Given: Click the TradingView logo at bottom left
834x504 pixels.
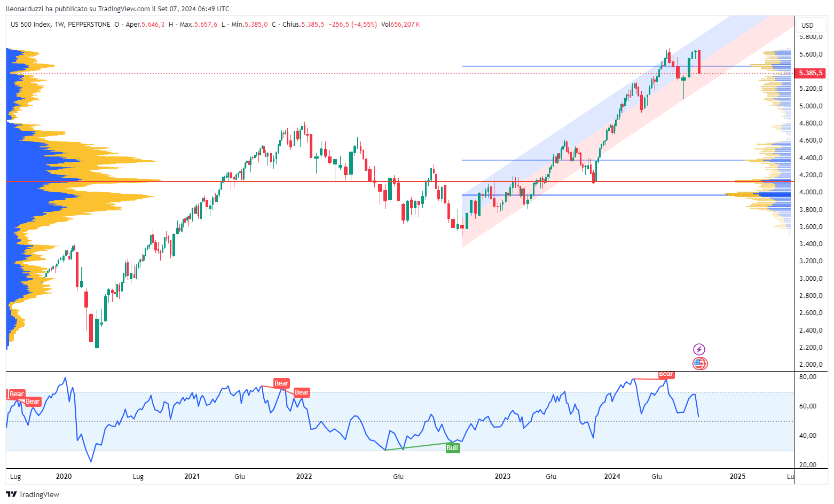Looking at the screenshot, I should 32,494.
